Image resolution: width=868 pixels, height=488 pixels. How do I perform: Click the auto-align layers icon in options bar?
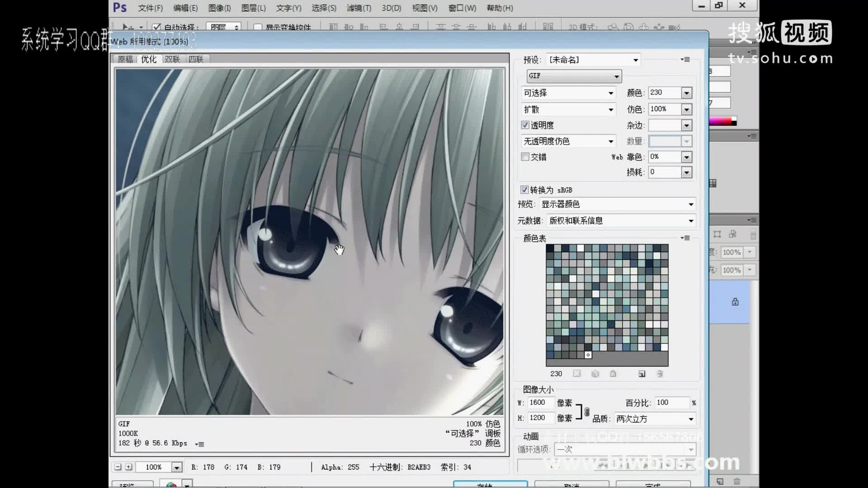click(548, 27)
